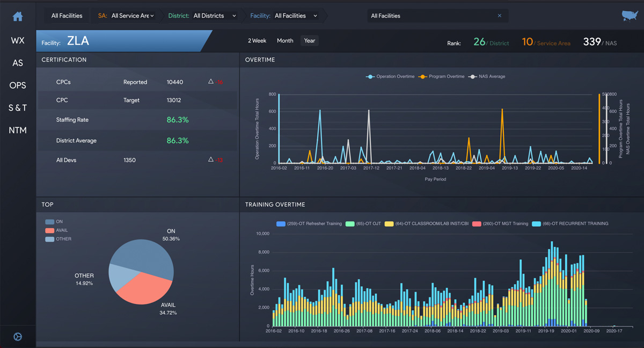This screenshot has width=644, height=348.
Task: Click the AVAIL color swatch in legend
Action: pos(49,230)
